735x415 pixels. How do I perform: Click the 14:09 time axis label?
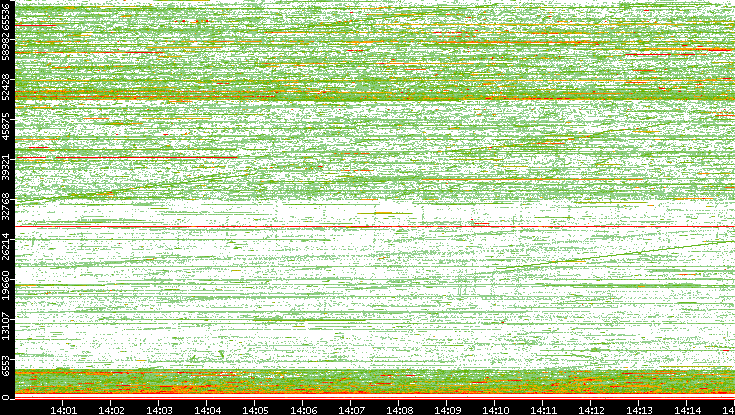(447, 411)
